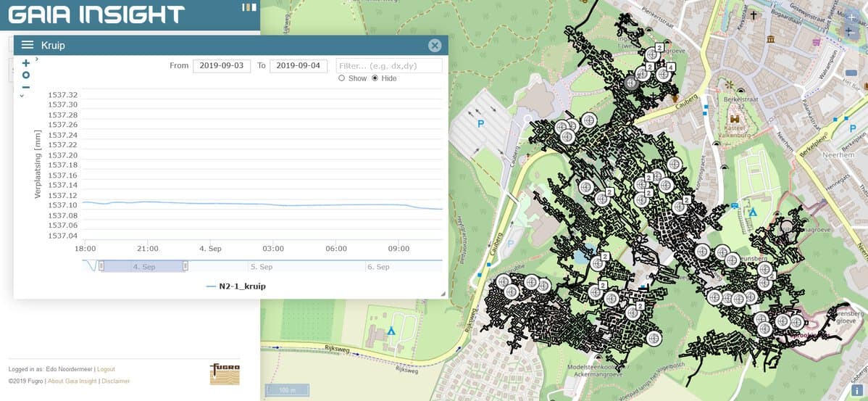This screenshot has width=868, height=401.
Task: Click the Verplaatsing [mm] axis title
Action: click(x=38, y=165)
